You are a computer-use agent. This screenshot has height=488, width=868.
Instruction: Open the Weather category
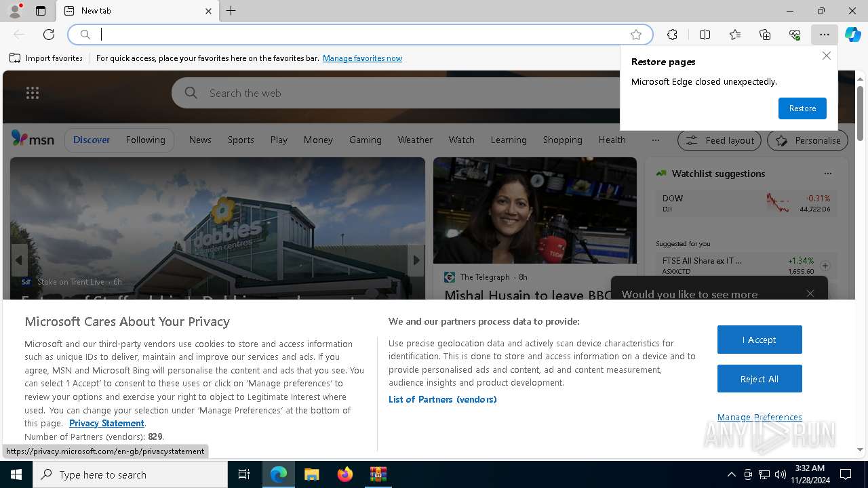pos(415,140)
